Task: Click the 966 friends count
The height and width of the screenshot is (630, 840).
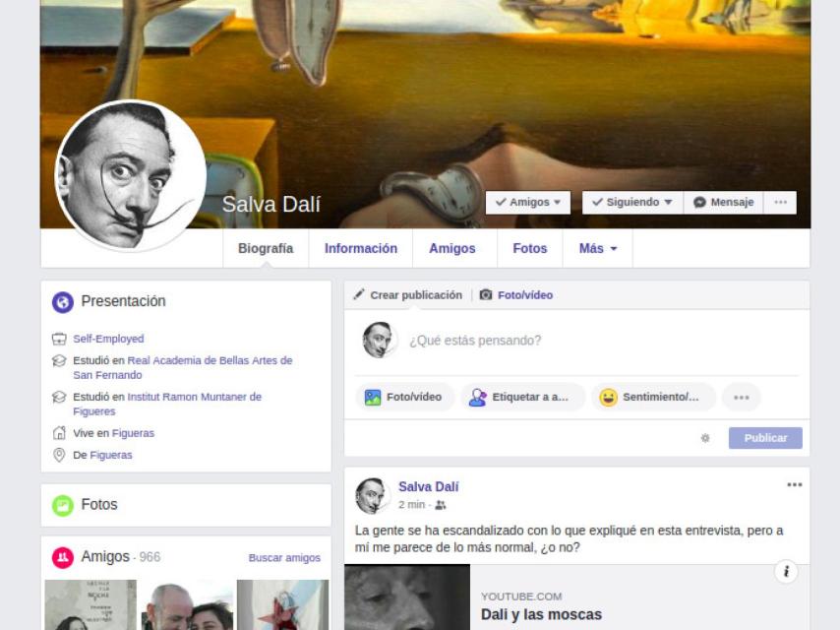Action: coord(150,557)
